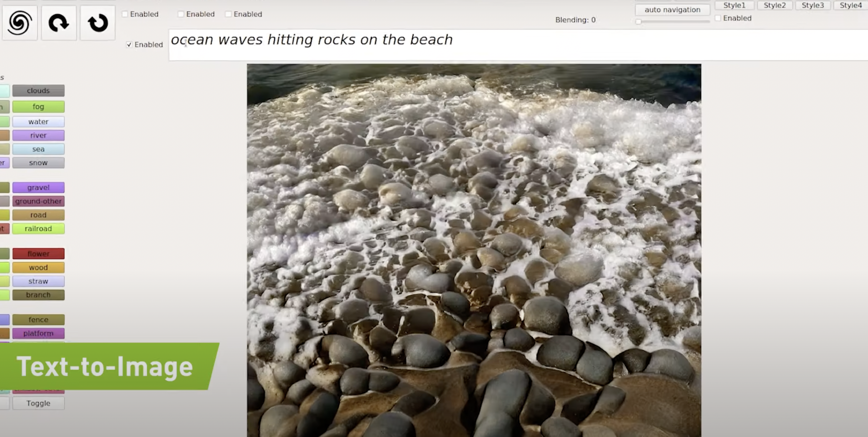Screen dimensions: 868x437
Task: Click the spiral swirl icon button
Action: (20, 23)
